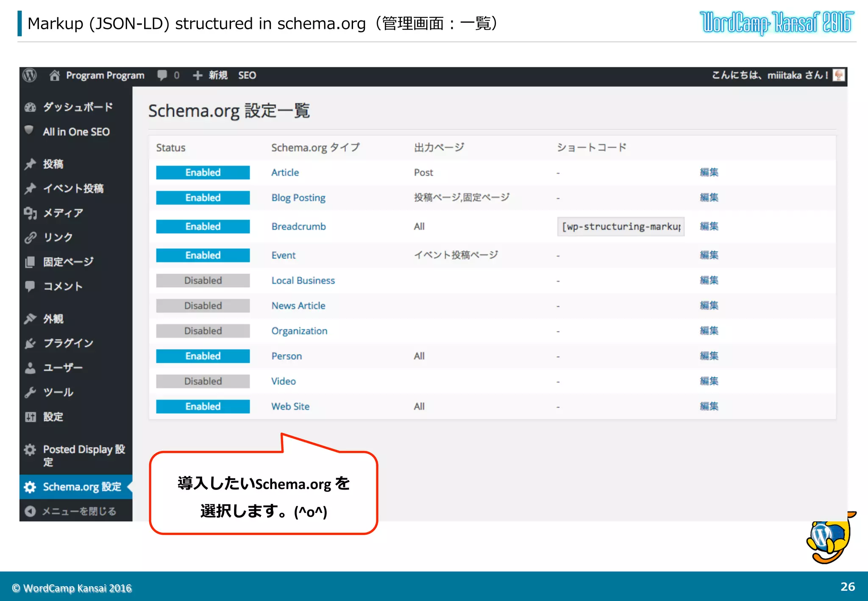Click the comments bubble icon in admin bar

click(x=162, y=75)
